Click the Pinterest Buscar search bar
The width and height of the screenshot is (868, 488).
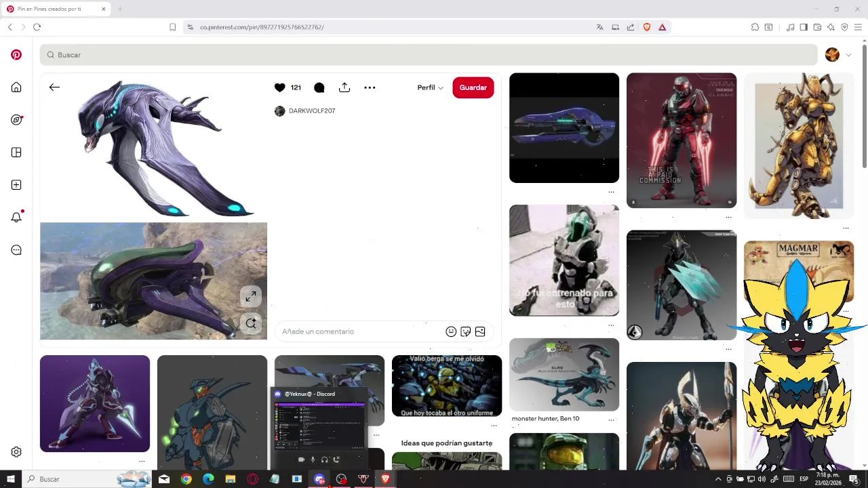coord(429,55)
